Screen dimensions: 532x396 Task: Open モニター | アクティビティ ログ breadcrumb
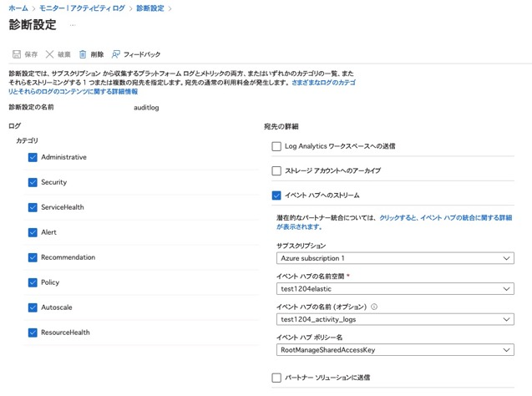tap(82, 8)
